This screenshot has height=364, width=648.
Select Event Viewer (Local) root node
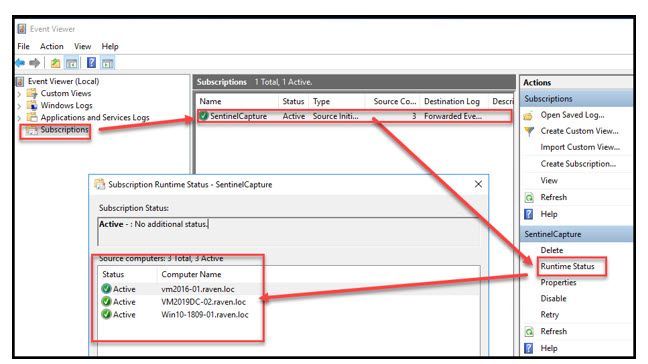63,81
